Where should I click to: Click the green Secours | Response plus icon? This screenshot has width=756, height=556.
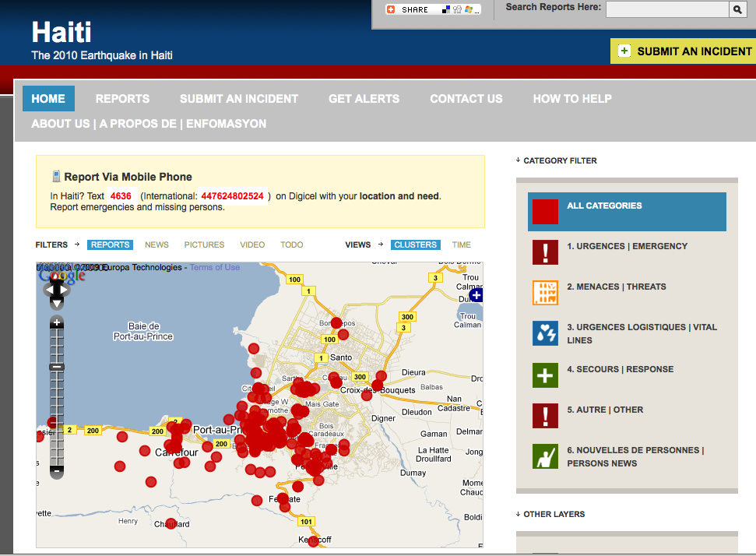pos(545,375)
